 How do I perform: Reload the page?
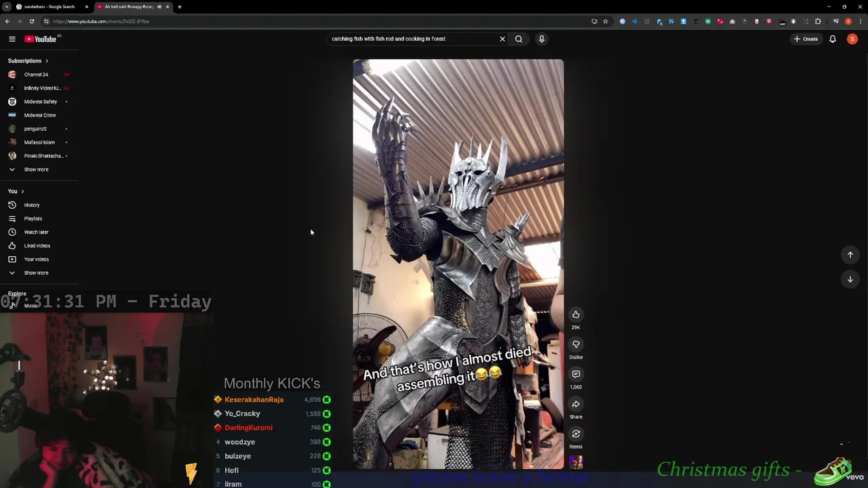click(x=32, y=21)
